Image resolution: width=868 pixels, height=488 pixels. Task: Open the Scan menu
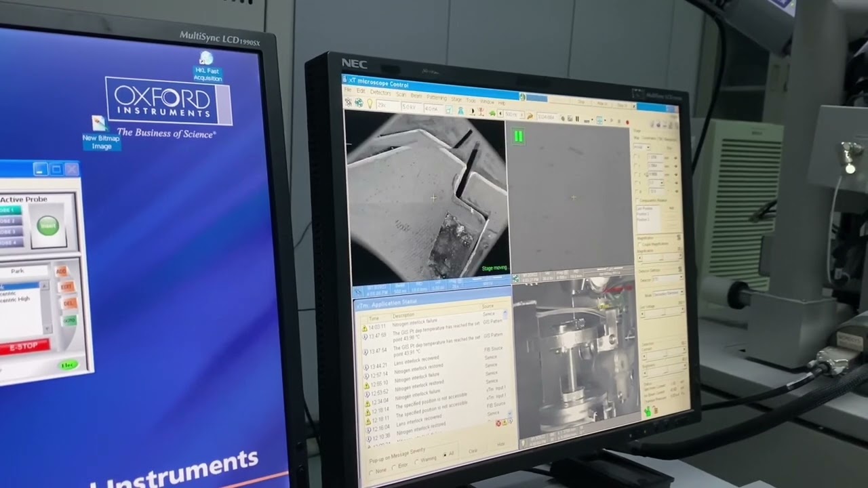click(401, 94)
